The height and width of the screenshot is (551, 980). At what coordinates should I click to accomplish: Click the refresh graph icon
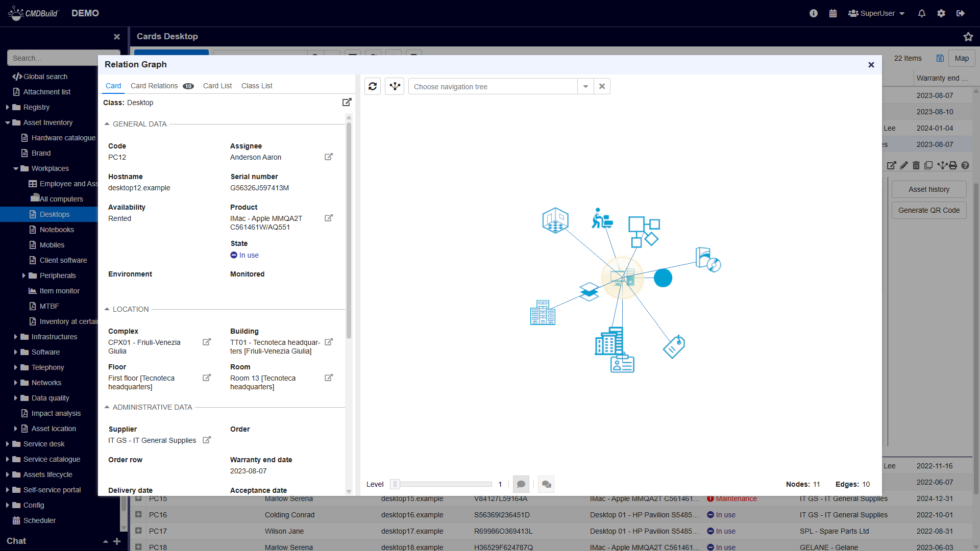(373, 86)
